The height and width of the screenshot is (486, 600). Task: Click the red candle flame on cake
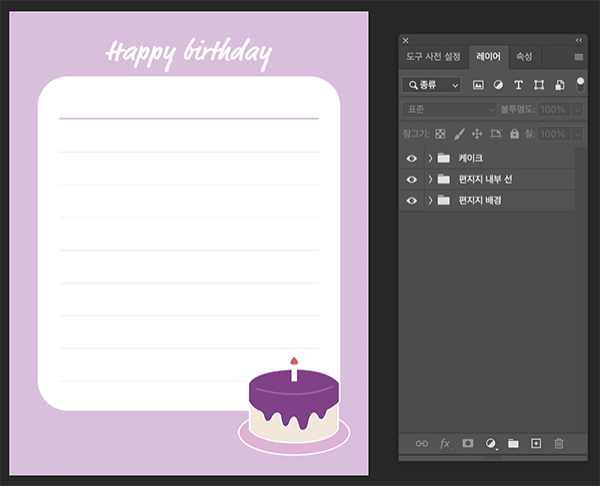click(x=294, y=361)
